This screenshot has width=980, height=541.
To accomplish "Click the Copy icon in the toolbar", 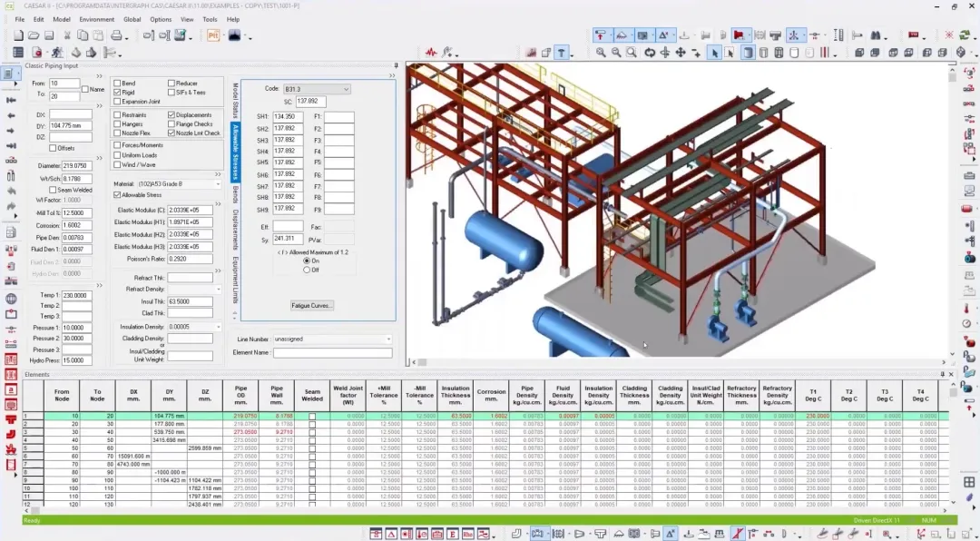I will 82,35.
